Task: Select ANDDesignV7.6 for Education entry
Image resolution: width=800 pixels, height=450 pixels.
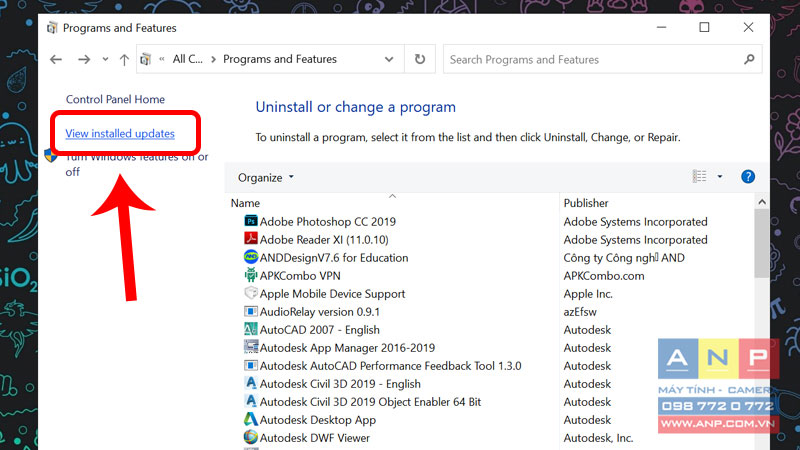Action: click(334, 258)
